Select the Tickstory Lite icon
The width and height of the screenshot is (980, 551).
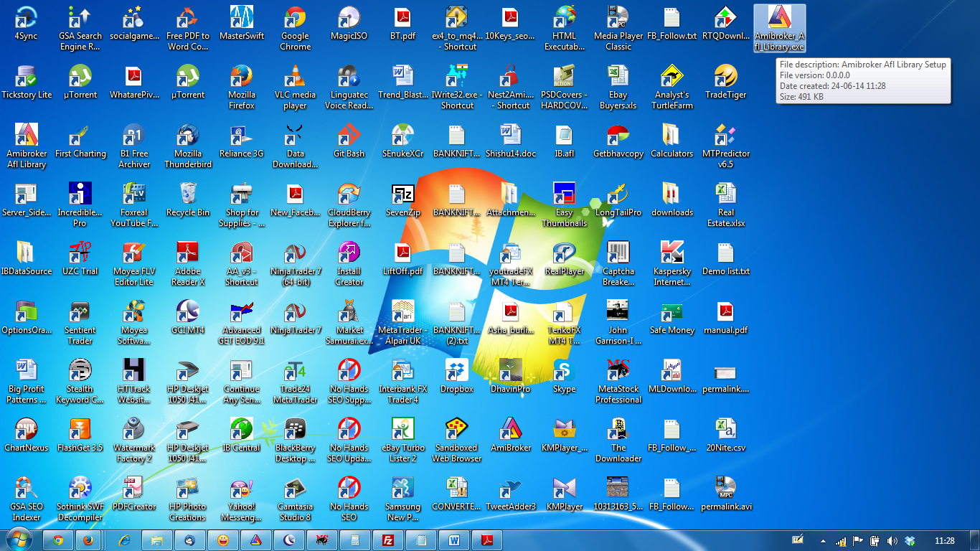[x=27, y=82]
